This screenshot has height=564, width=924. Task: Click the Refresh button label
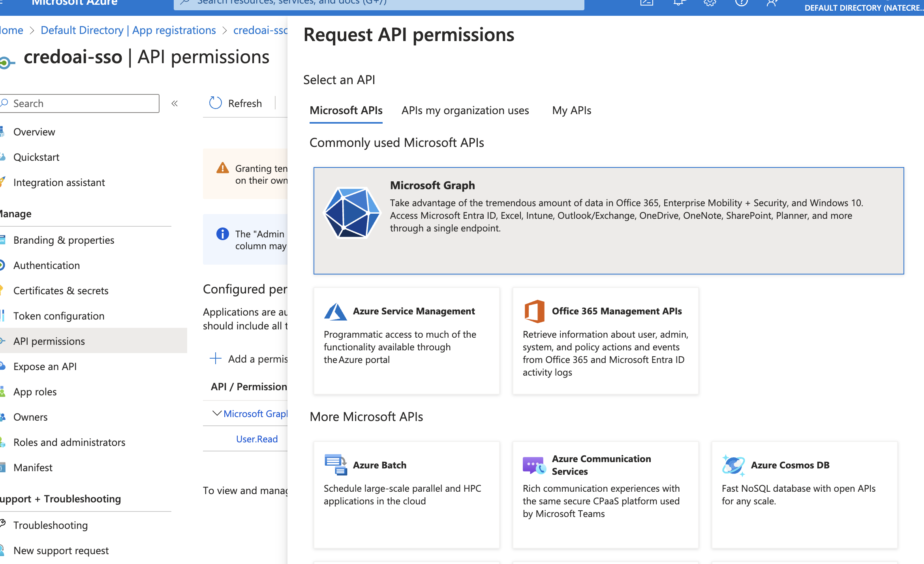[245, 103]
